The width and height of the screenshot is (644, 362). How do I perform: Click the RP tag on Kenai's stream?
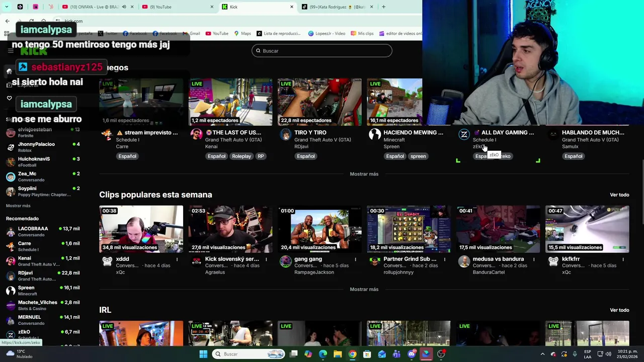pyautogui.click(x=261, y=156)
